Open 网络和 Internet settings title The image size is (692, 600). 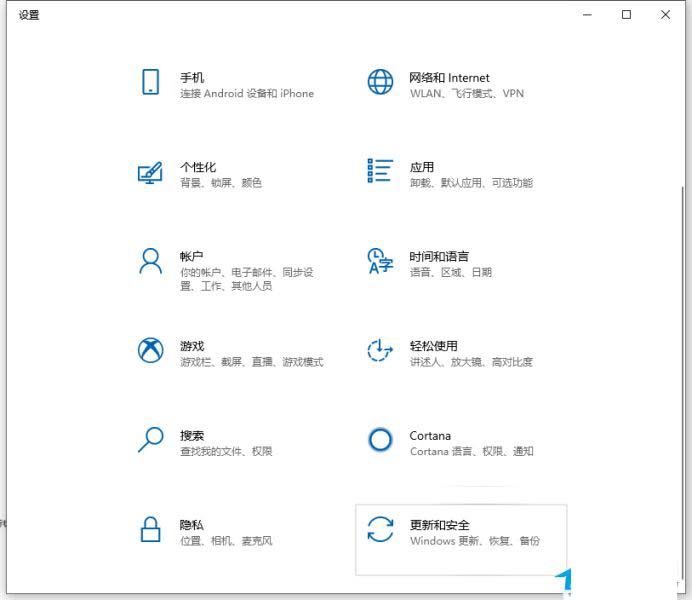449,78
